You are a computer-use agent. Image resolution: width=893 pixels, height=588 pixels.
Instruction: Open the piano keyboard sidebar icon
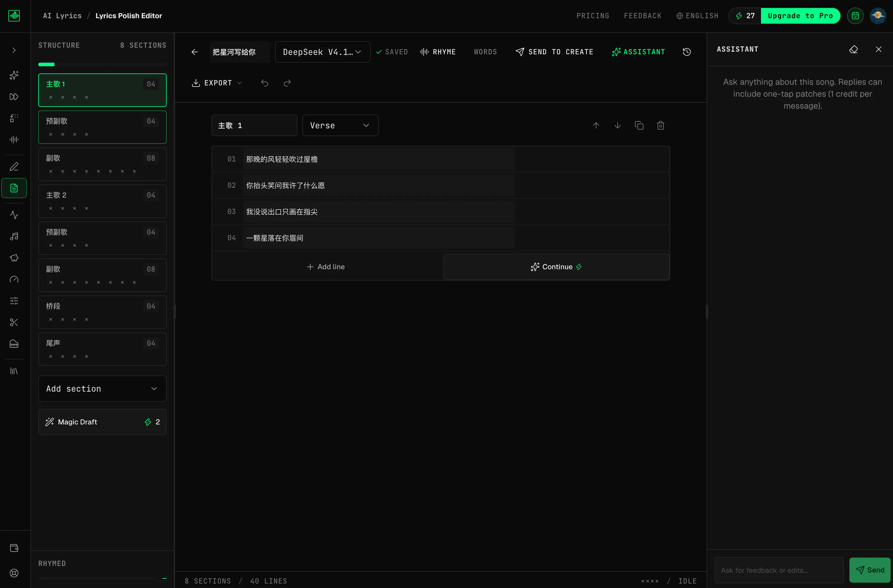(14, 344)
